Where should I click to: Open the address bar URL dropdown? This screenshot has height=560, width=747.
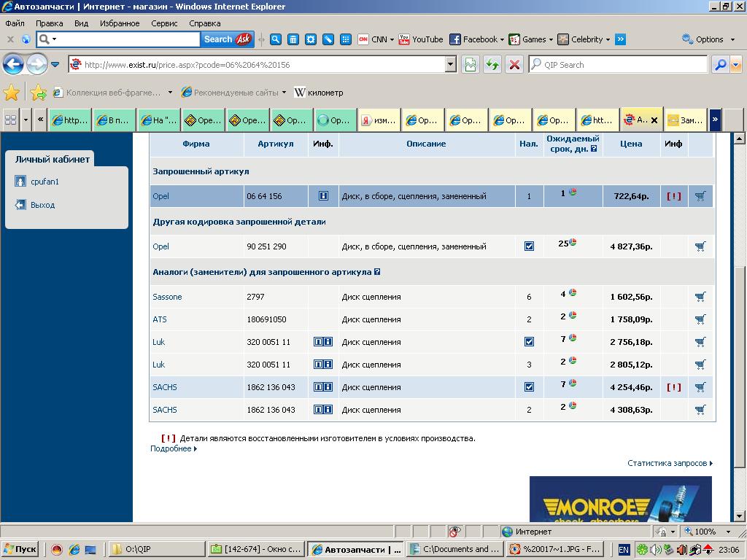tap(450, 65)
